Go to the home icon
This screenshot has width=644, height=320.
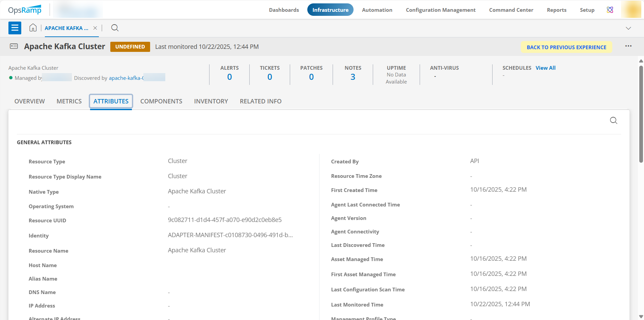[33, 28]
